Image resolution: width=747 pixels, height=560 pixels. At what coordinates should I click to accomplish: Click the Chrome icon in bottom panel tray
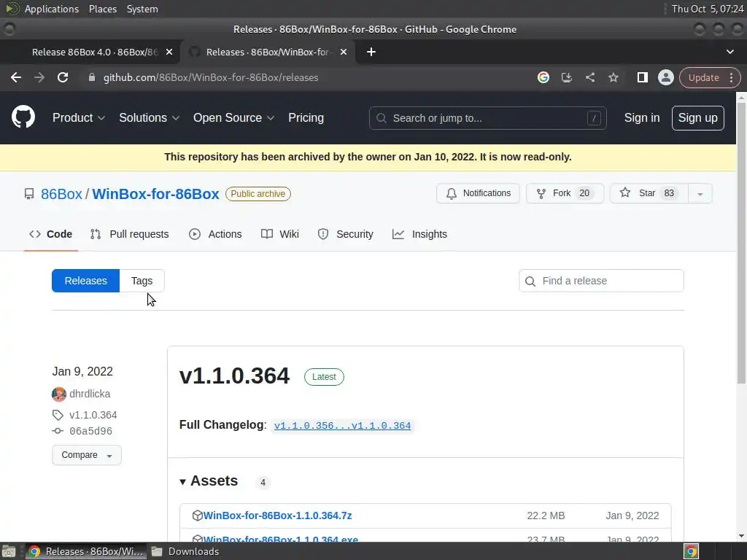tap(691, 551)
